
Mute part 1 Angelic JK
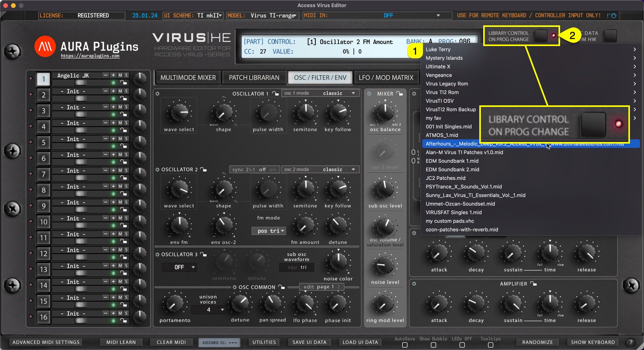(x=120, y=75)
